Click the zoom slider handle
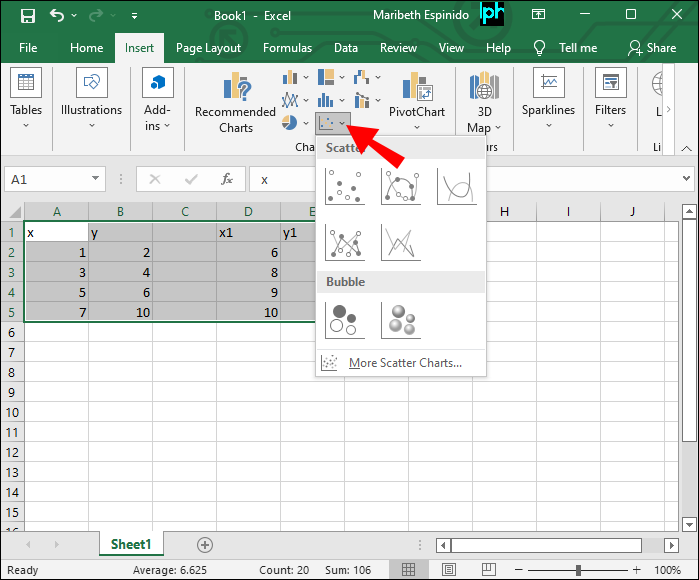Image resolution: width=699 pixels, height=580 pixels. pos(578,570)
